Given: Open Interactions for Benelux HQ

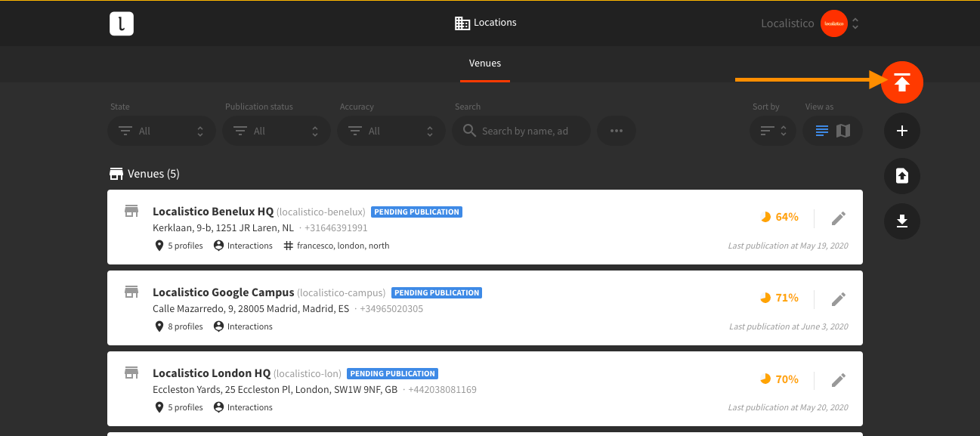Looking at the screenshot, I should 243,246.
